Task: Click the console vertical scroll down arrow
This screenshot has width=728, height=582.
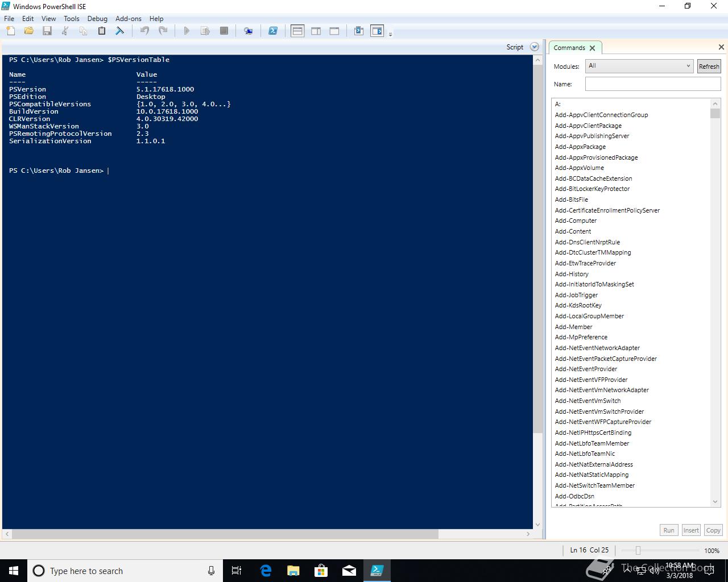Action: pyautogui.click(x=537, y=525)
